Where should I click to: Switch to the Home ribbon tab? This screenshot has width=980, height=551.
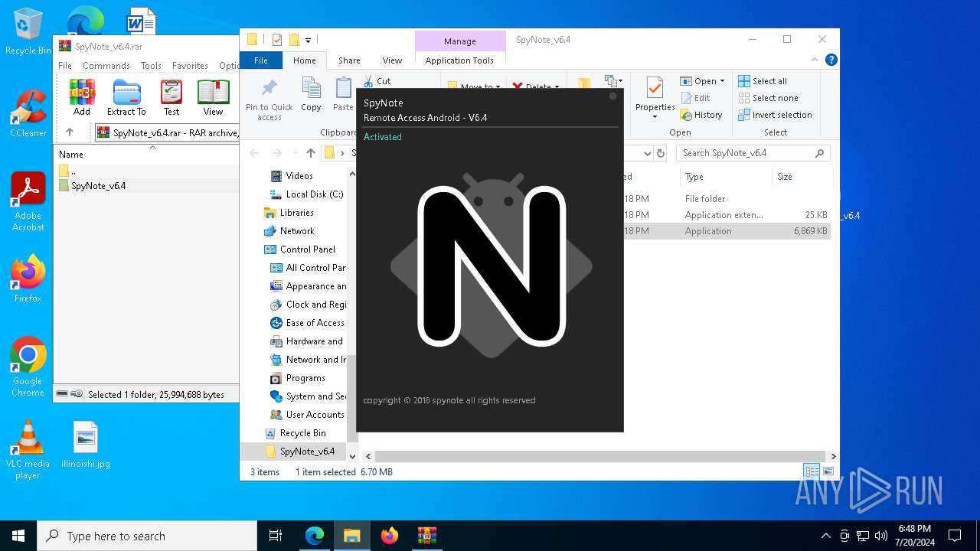304,60
